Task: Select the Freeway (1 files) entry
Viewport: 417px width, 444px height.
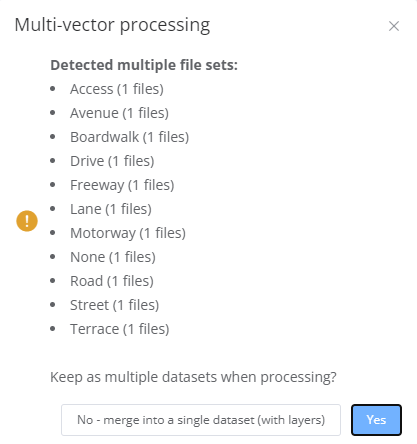Action: [x=122, y=185]
